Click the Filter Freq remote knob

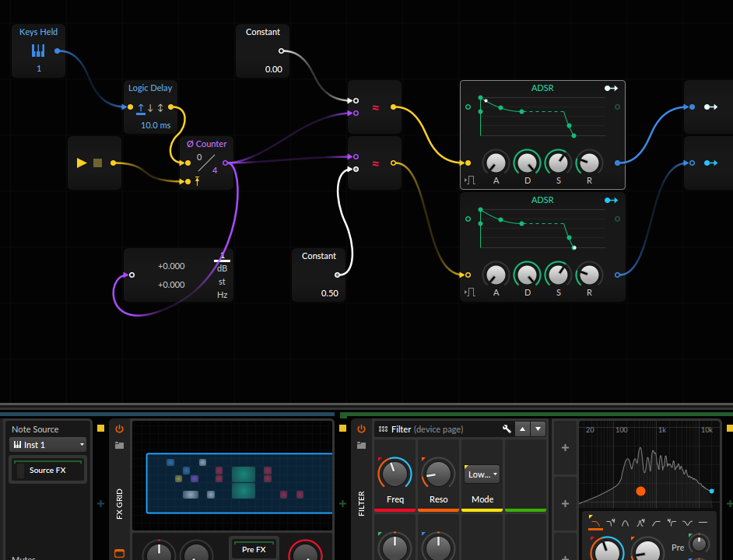[395, 474]
